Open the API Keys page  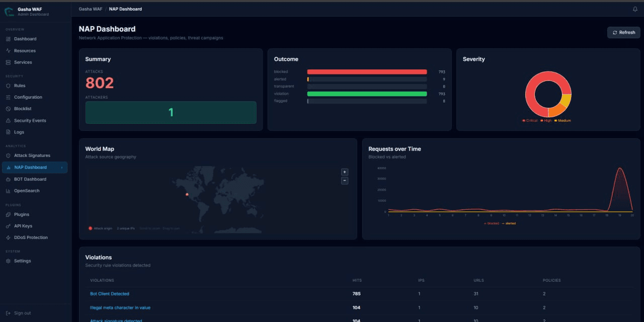pos(24,225)
